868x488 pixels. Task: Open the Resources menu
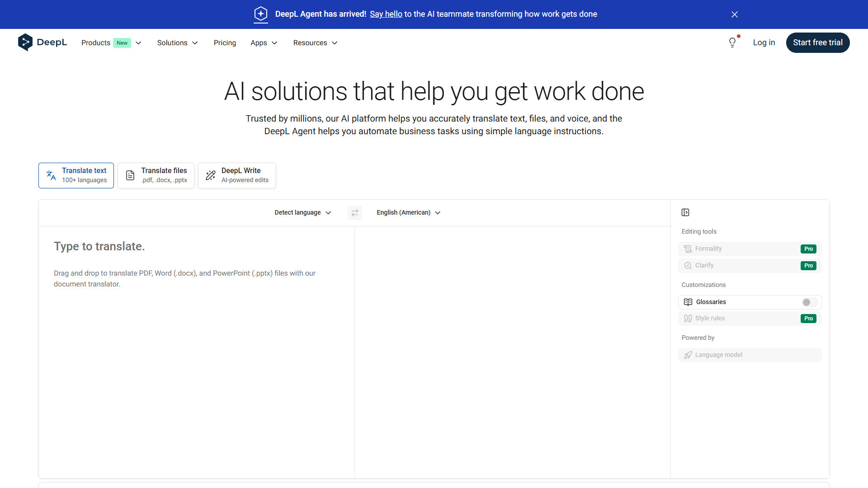tap(315, 42)
